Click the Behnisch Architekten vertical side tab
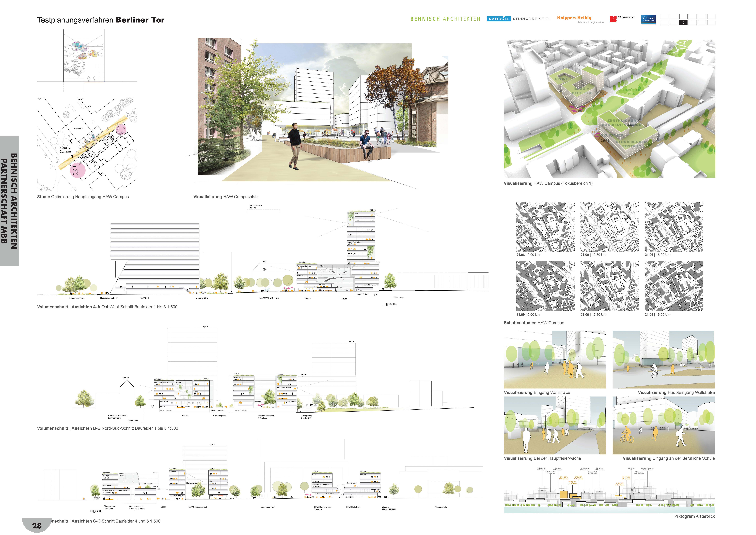Image resolution: width=756 pixels, height=535 pixels. 9,201
